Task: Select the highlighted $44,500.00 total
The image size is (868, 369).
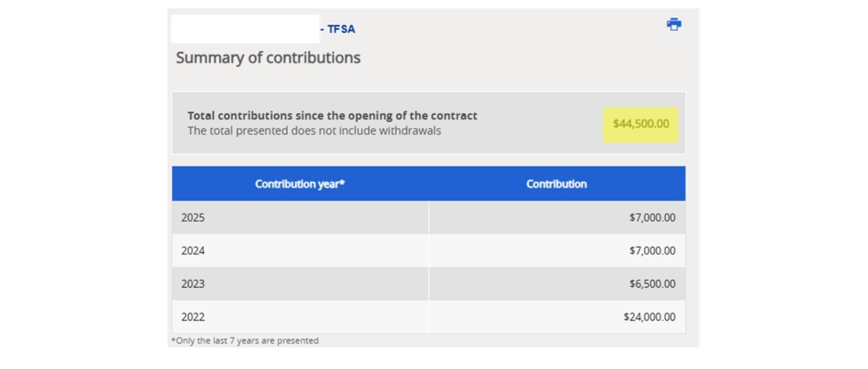Action: click(641, 124)
